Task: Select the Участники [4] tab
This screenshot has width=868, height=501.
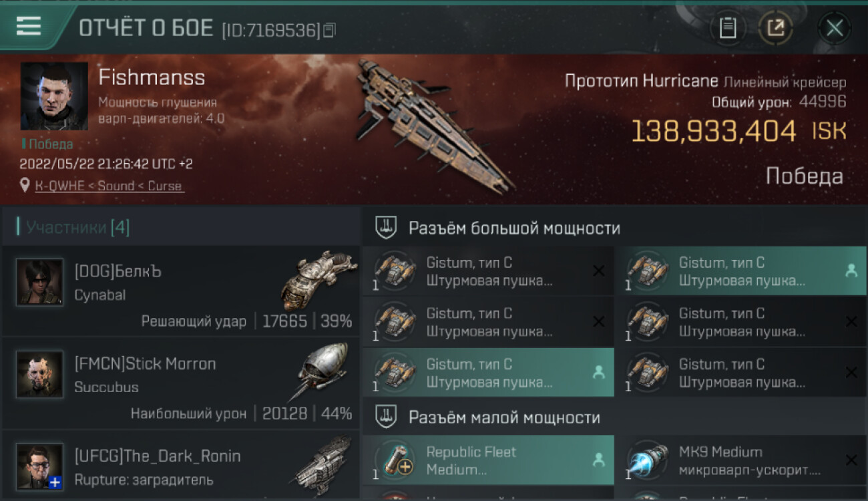Action: click(x=78, y=228)
